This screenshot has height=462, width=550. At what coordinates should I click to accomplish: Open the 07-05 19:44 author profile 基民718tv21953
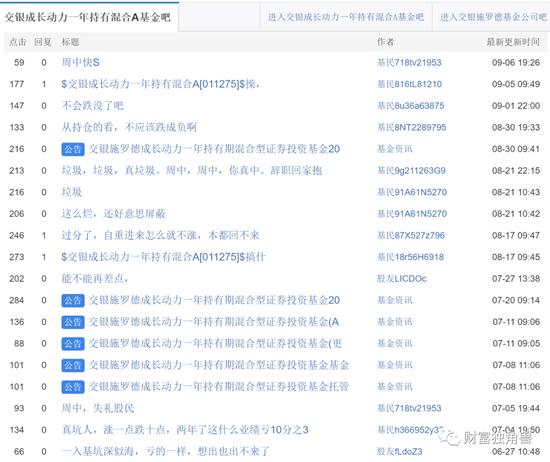[x=409, y=408]
